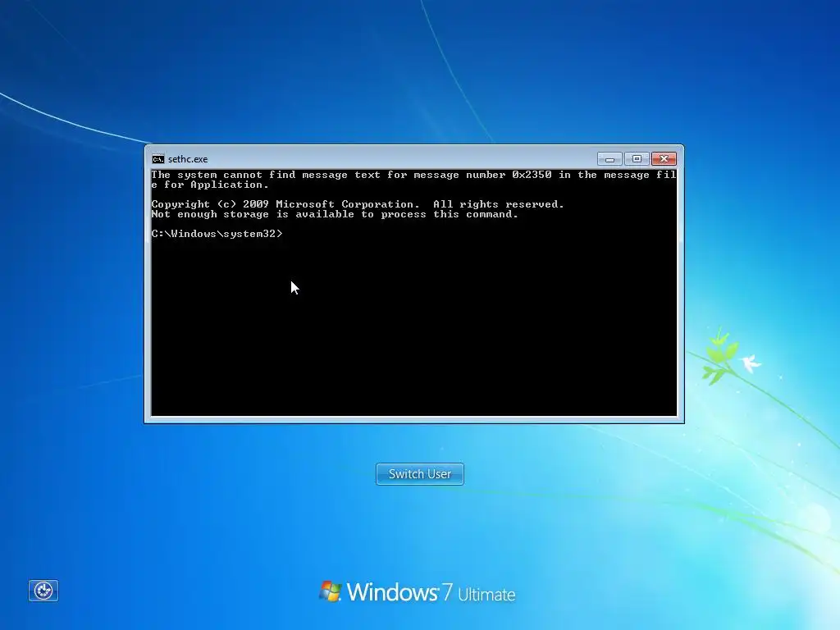Click the C:\Windows\system32> prompt line

[217, 234]
